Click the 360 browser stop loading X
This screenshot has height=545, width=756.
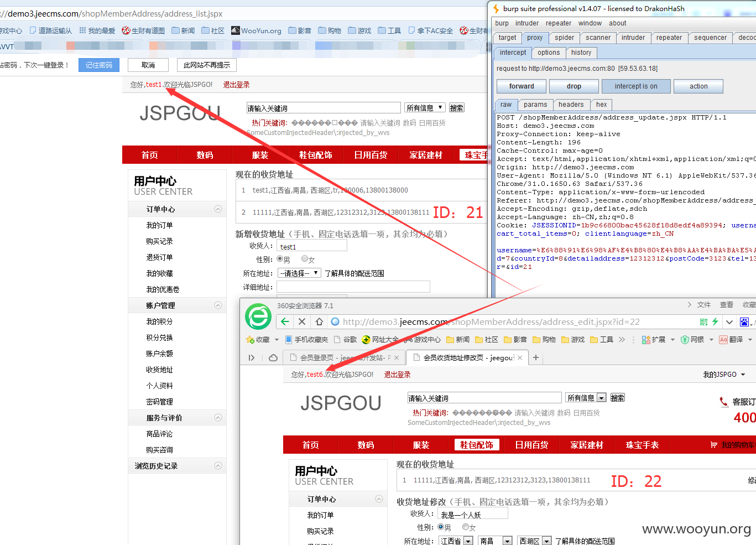(302, 321)
